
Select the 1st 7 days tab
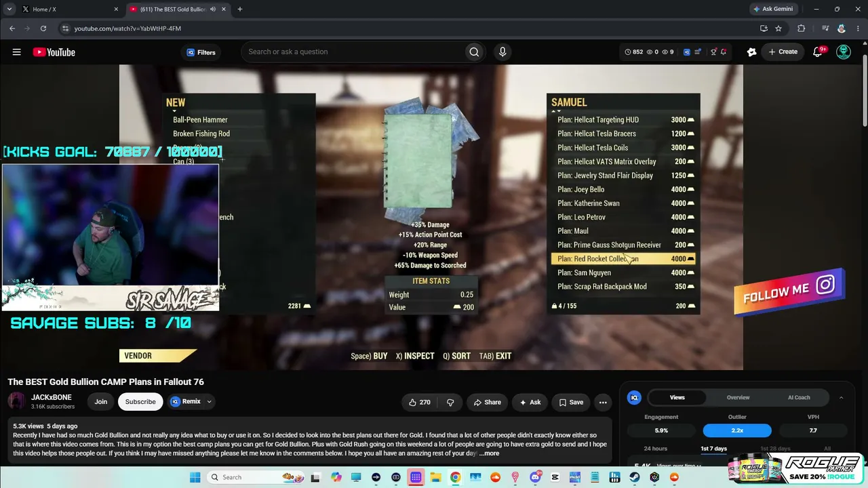(x=713, y=449)
